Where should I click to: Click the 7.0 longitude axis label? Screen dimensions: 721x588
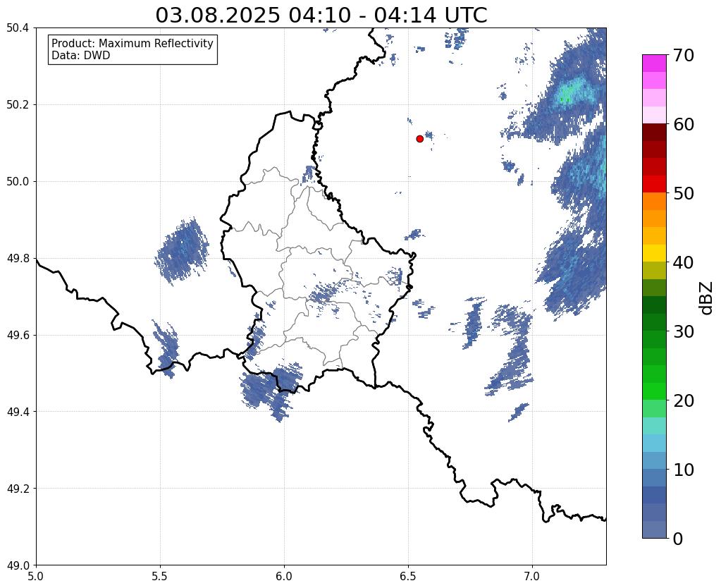[532, 576]
